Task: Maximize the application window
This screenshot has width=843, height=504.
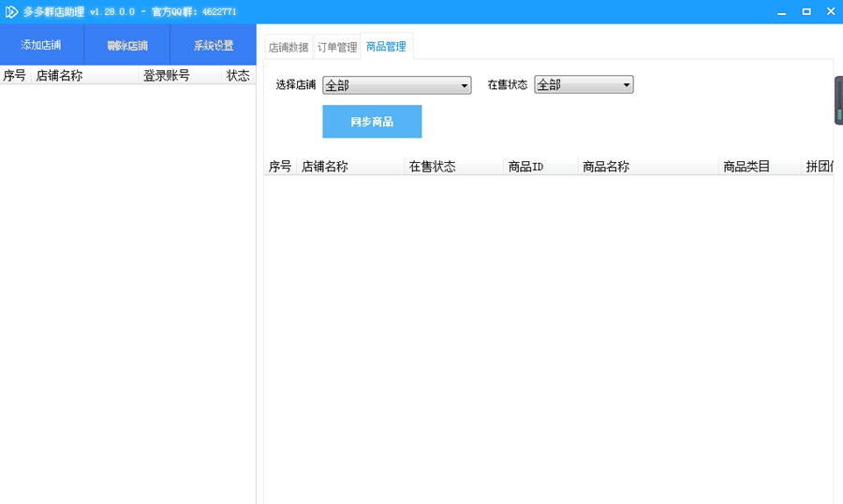Action: (x=806, y=11)
